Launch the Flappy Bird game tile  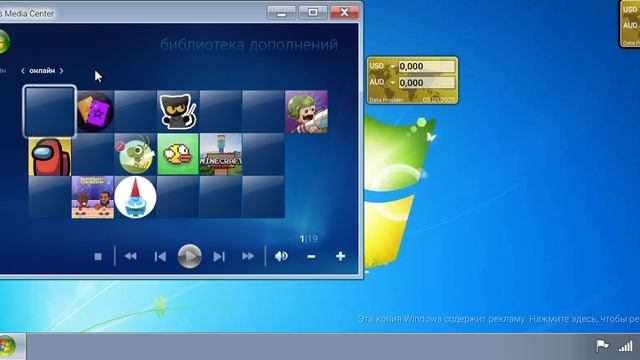pyautogui.click(x=178, y=154)
